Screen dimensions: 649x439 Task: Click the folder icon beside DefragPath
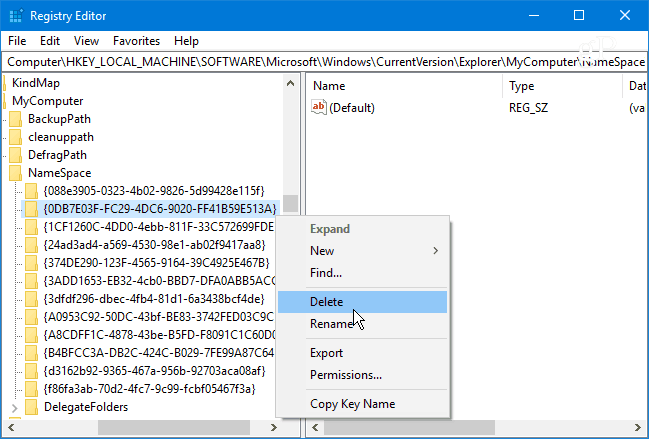coord(15,155)
